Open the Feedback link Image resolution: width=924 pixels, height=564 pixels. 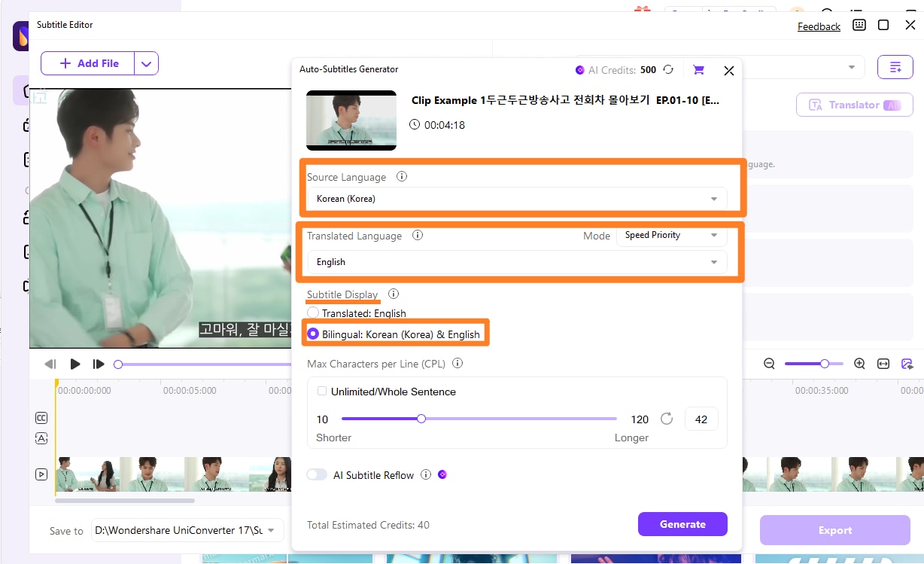point(818,26)
